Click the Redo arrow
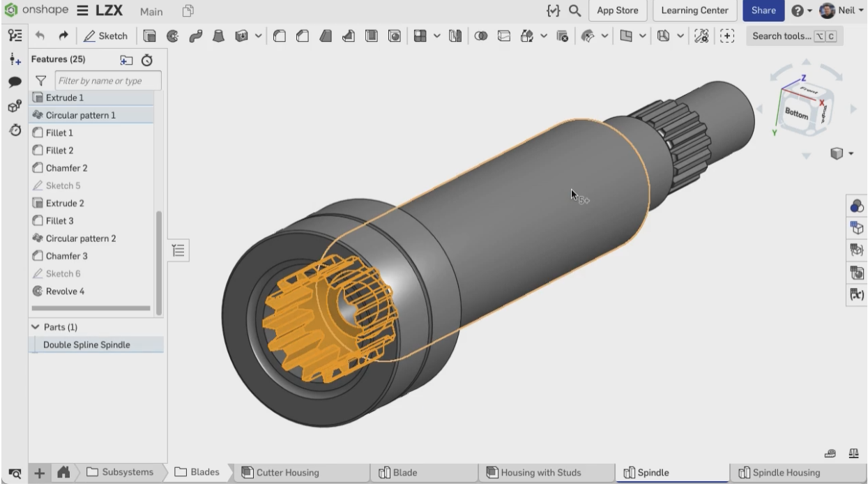This screenshot has width=868, height=486. pyautogui.click(x=63, y=36)
